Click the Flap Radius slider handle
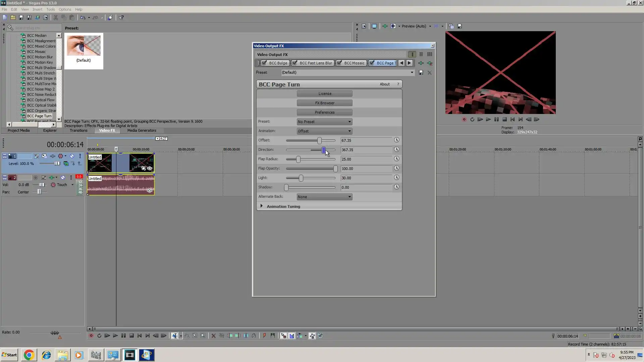 pos(298,159)
